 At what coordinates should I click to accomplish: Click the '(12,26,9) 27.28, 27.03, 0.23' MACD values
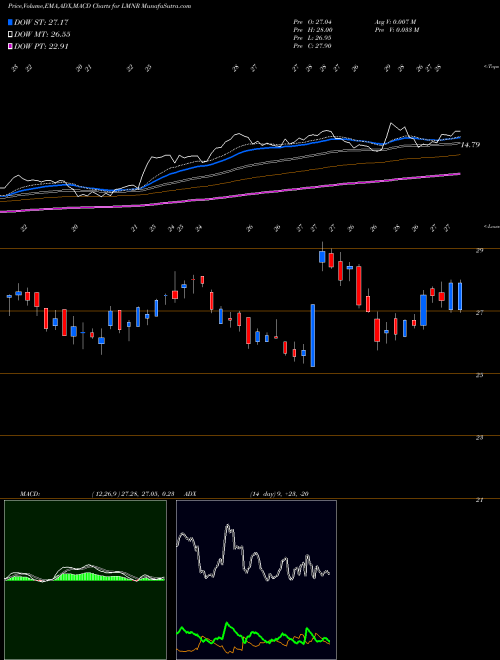click(133, 494)
